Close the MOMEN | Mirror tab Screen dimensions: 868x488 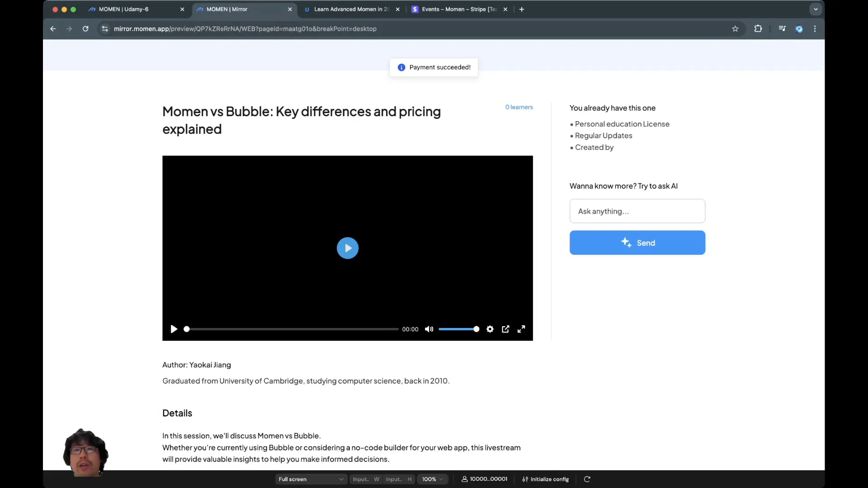(x=290, y=9)
